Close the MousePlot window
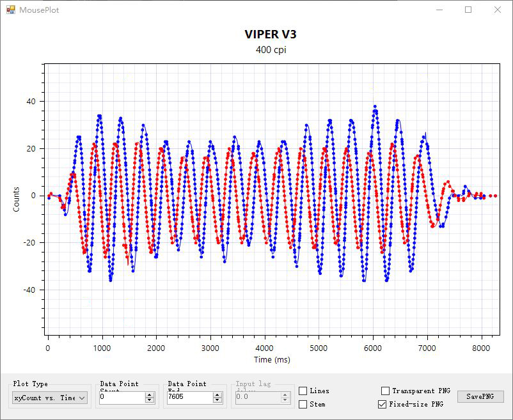 [x=498, y=10]
